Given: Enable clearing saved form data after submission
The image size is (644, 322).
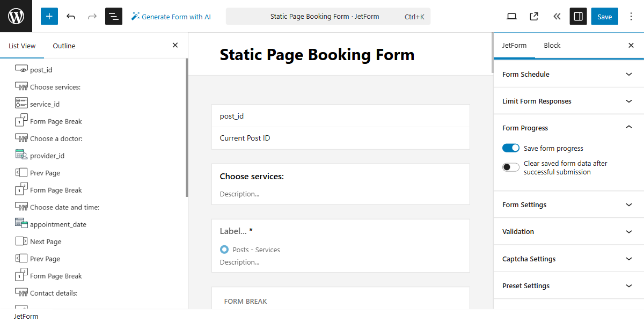Looking at the screenshot, I should pyautogui.click(x=510, y=167).
